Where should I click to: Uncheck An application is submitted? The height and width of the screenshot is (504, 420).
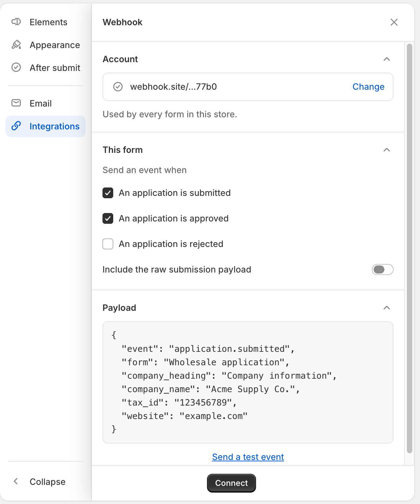[108, 193]
